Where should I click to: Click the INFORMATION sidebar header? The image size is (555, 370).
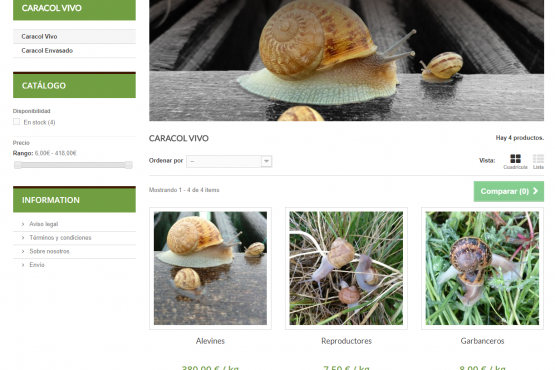pyautogui.click(x=74, y=200)
